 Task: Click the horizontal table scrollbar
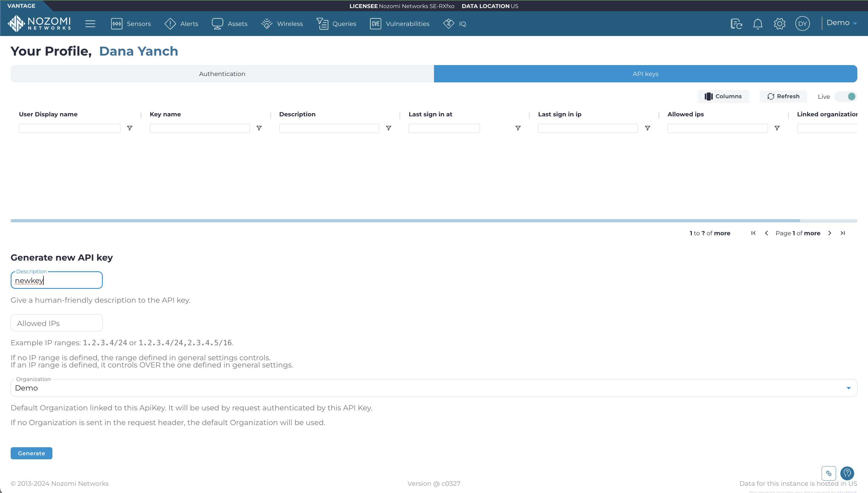pyautogui.click(x=405, y=221)
